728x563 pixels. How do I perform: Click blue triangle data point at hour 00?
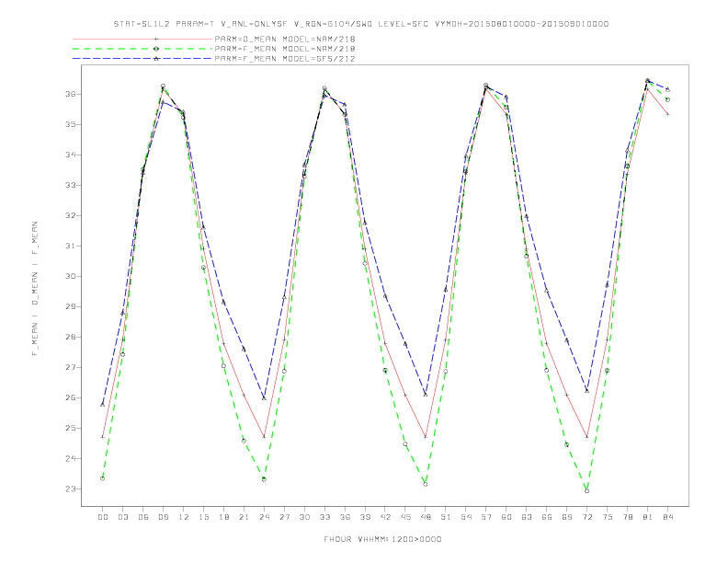coord(103,405)
